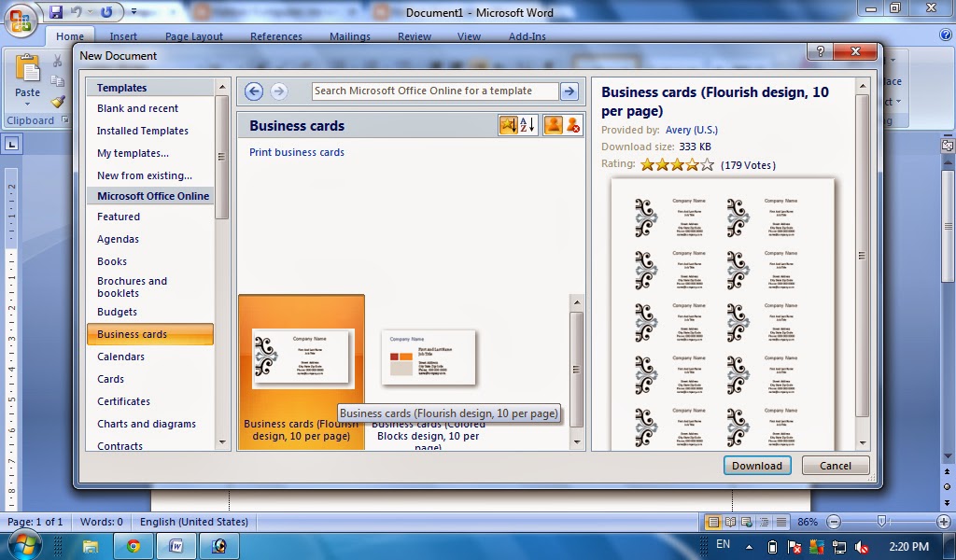Select Flourish design business card thumbnail
This screenshot has width=956, height=560.
(302, 372)
